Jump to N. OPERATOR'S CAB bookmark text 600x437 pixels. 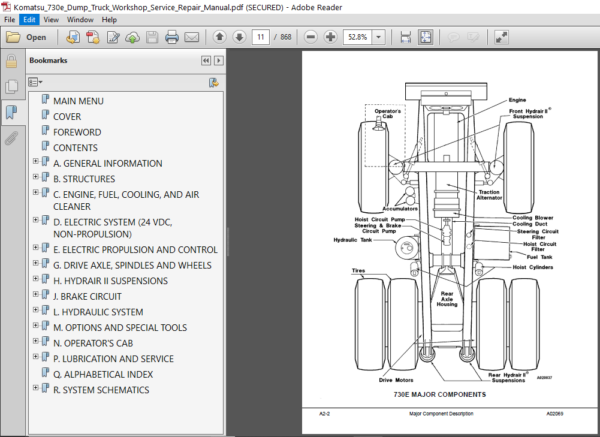coord(93,343)
